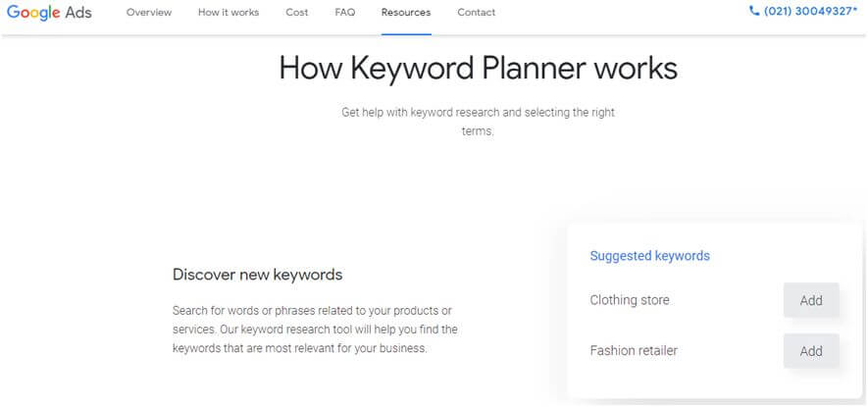Image resolution: width=868 pixels, height=407 pixels.
Task: Click the Google Ads logo
Action: pyautogui.click(x=49, y=12)
